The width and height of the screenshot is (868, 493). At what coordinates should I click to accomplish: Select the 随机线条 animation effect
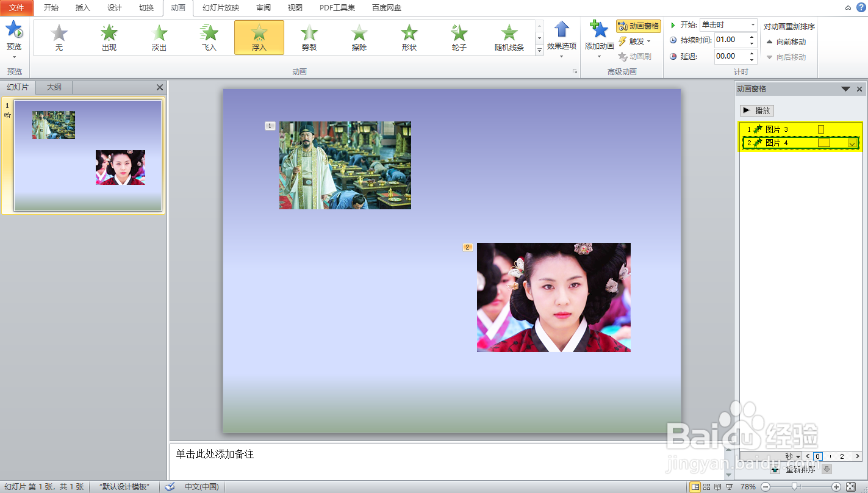509,37
